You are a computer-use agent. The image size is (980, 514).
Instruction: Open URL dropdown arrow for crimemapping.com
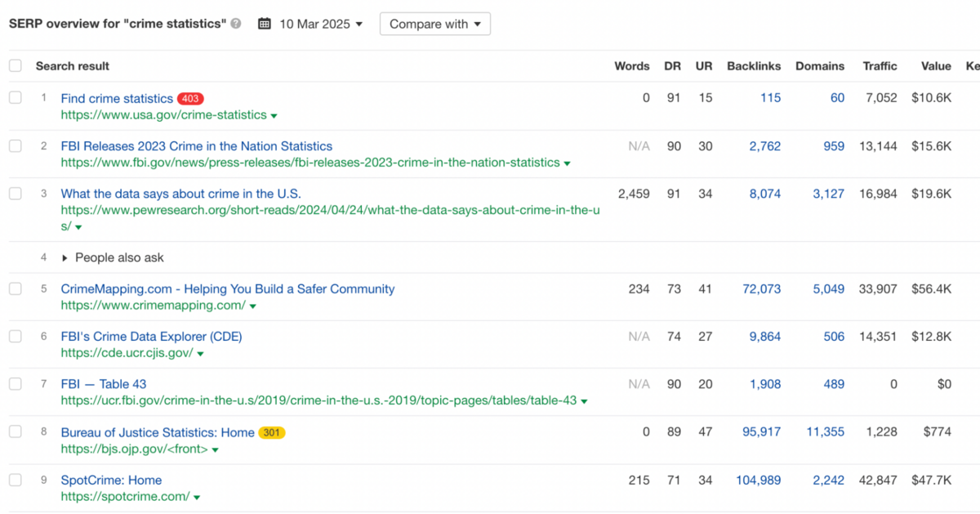(253, 306)
